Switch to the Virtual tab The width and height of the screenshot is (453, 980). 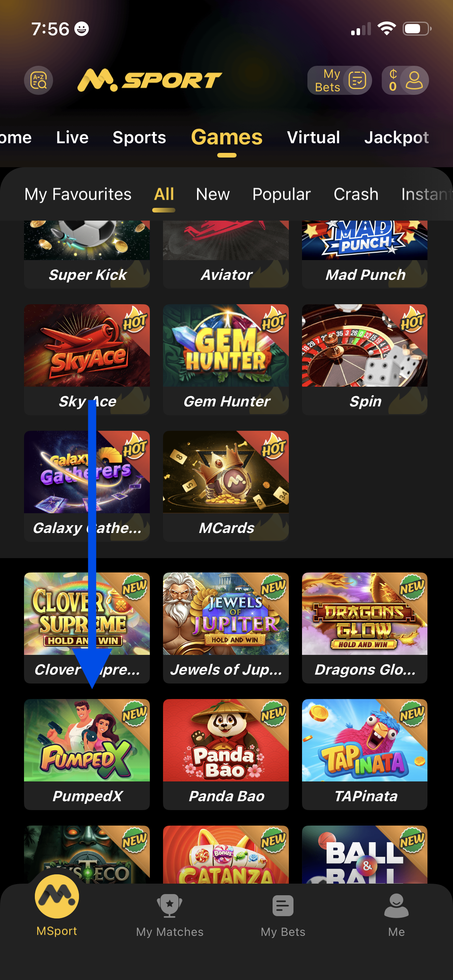314,138
